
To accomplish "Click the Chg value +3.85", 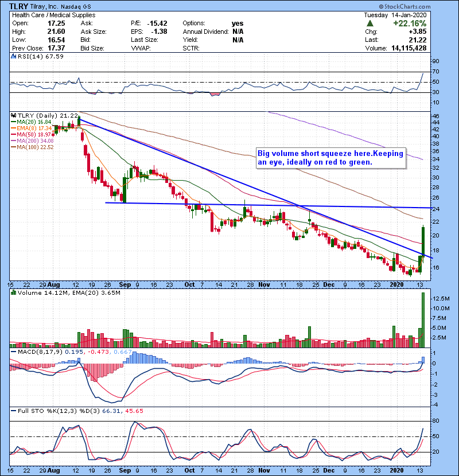I will (417, 32).
